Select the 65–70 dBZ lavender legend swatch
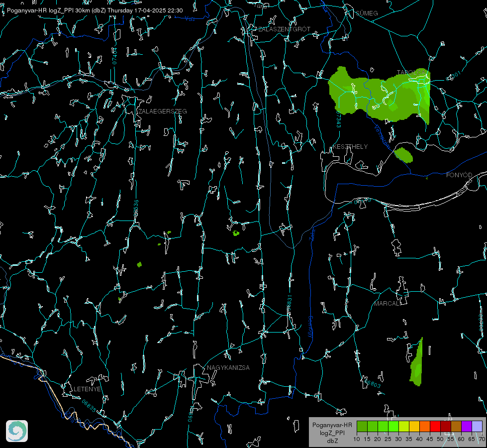Viewport: 487px width, 448px height. point(477,426)
